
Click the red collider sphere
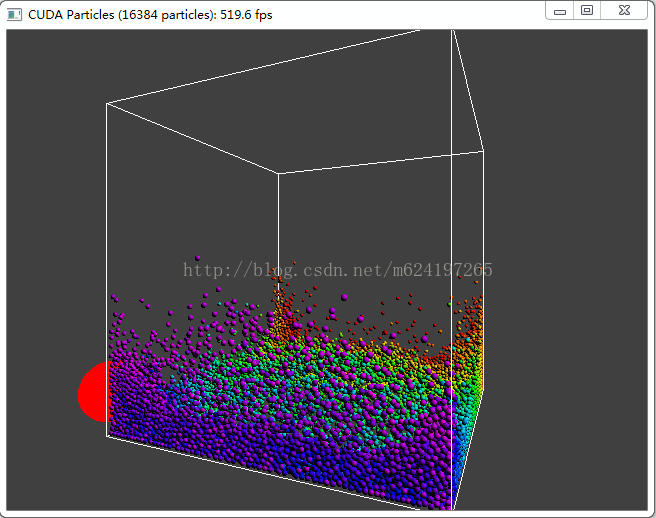coord(95,391)
